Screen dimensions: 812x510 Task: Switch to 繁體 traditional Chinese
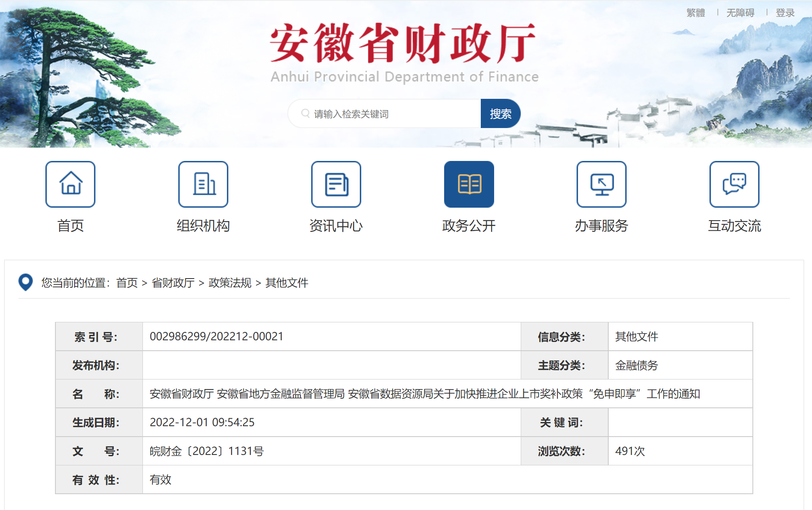coord(695,13)
